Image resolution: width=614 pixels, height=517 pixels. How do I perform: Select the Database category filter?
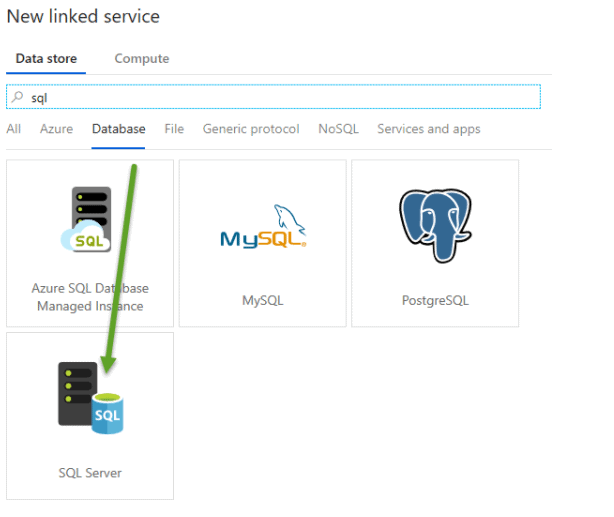119,129
